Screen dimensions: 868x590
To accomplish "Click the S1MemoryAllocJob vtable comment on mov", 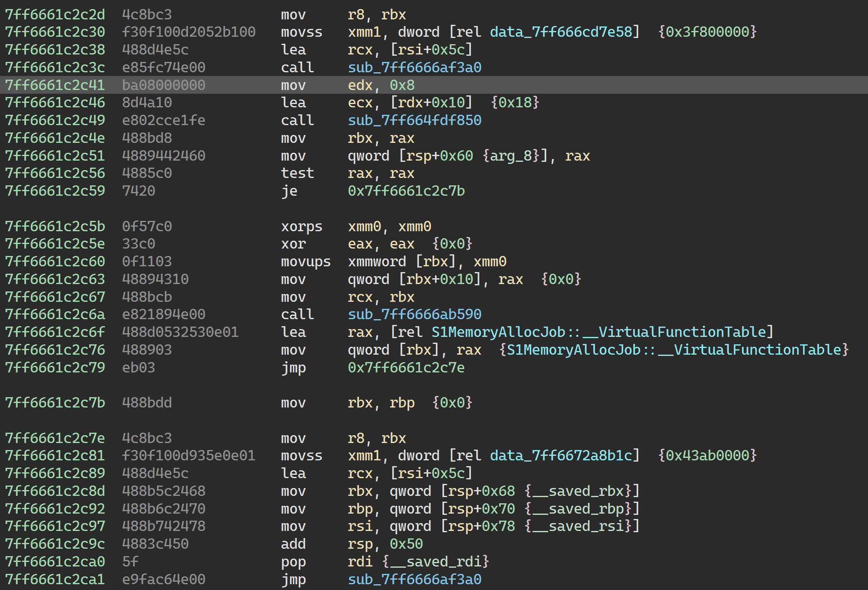I will tap(673, 350).
